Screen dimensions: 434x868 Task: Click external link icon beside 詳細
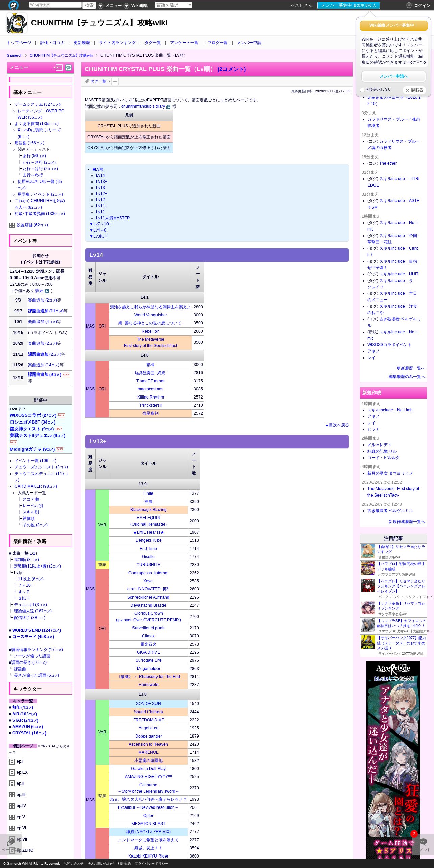tap(47, 291)
